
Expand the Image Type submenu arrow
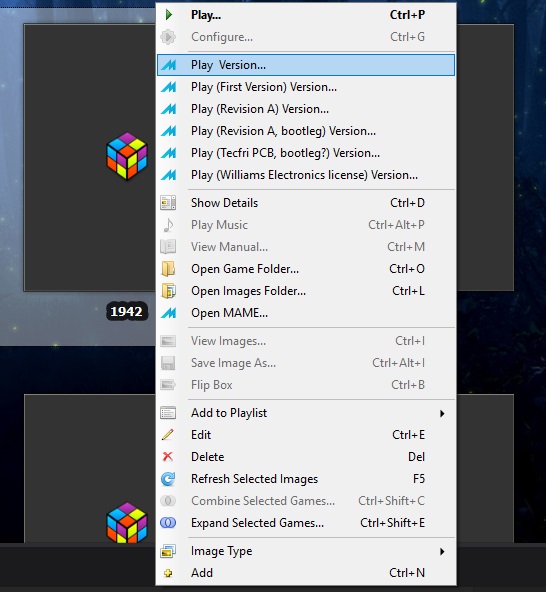click(x=442, y=551)
